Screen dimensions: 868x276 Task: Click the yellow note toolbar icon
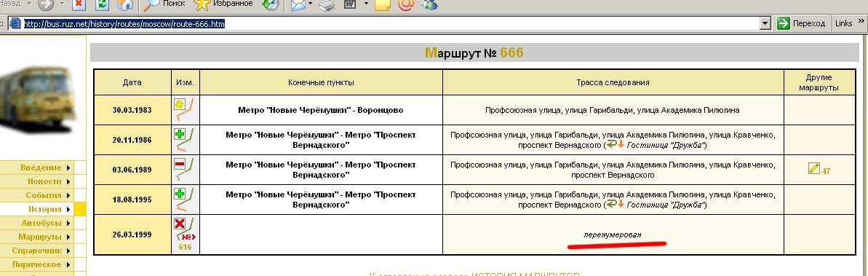point(382,5)
